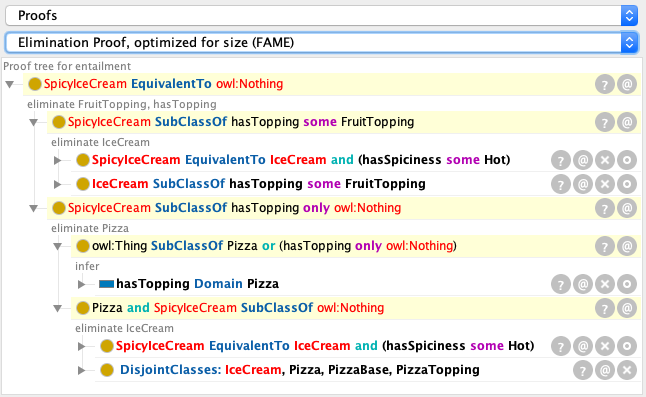Viewport: 646px width, 397px height.
Task: Click ? icon on SpicyIceCream SubClassOf hasTopping some FruitTopping
Action: click(605, 122)
